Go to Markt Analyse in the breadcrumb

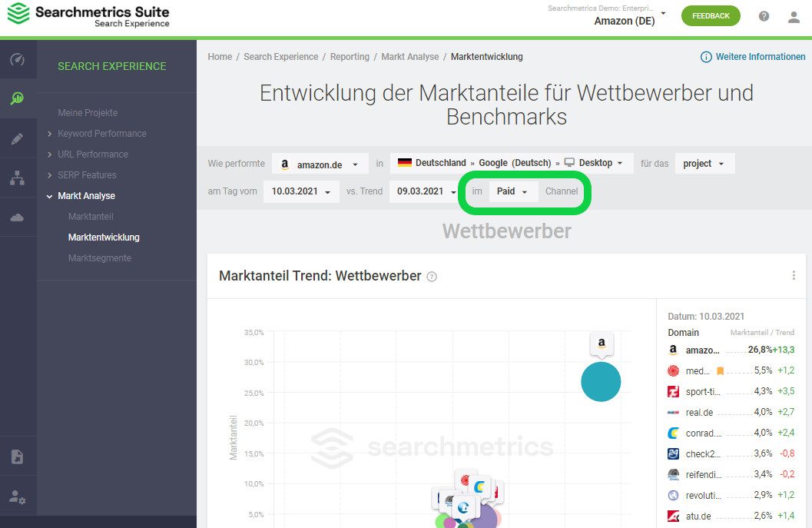click(x=409, y=57)
